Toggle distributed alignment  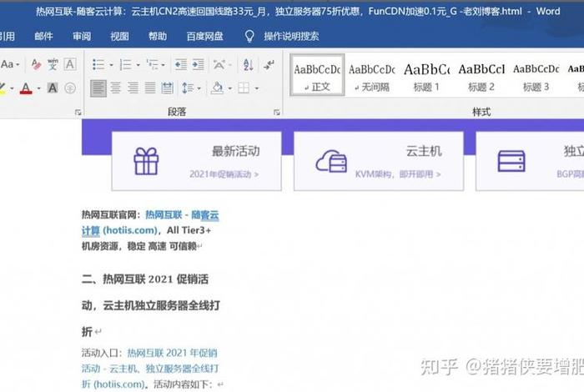click(167, 88)
